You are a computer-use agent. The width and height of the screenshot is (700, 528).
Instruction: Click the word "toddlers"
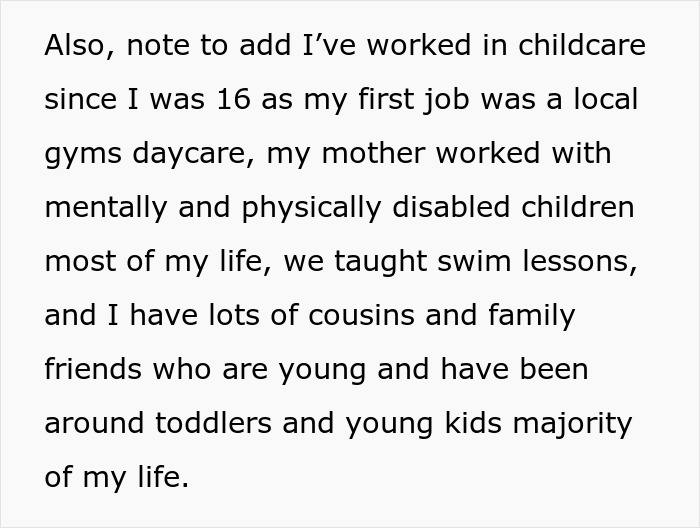[224, 424]
